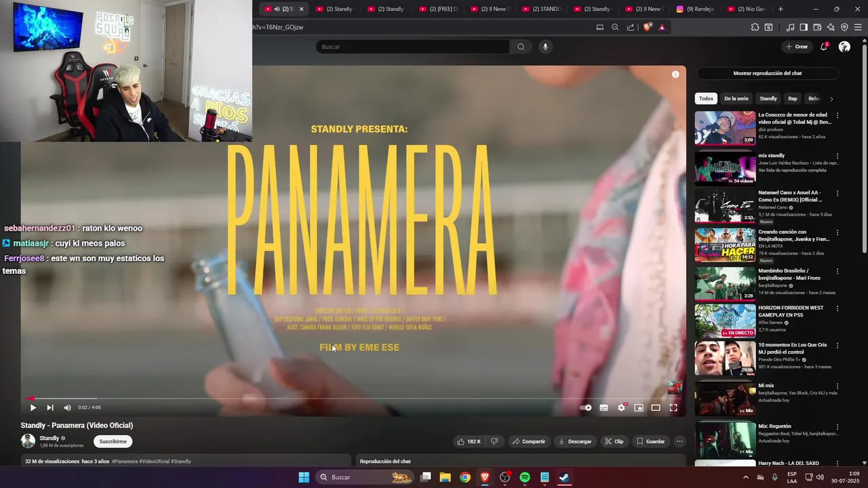Toggle subtitles in the video player
This screenshot has width=868, height=488.
point(604,407)
